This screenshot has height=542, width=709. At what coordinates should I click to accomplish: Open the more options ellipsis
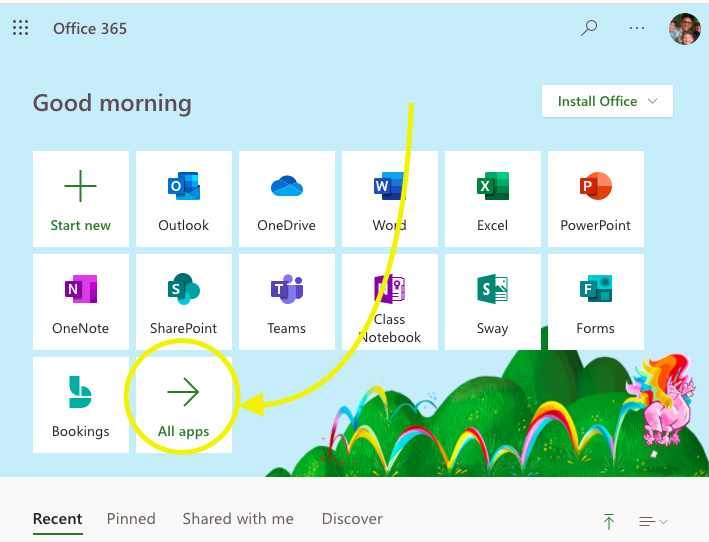[x=637, y=28]
